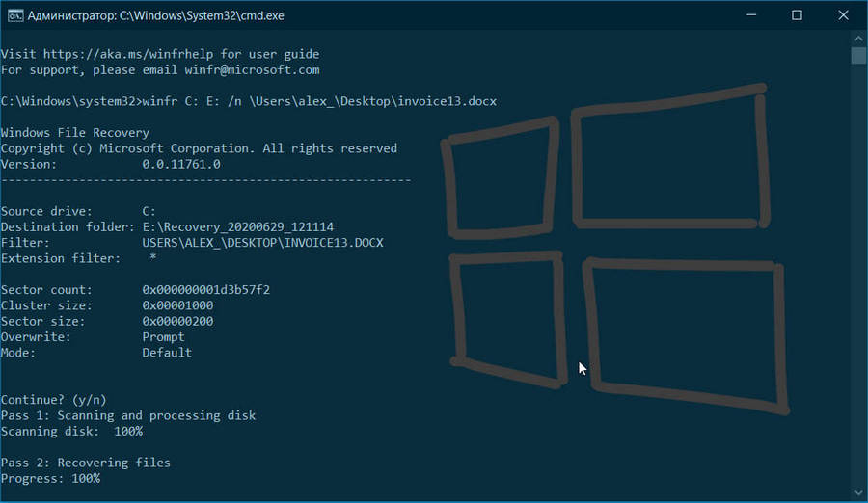Click sector count value 0x000000001d3b57f2
Screen dimensions: 868x503
click(206, 290)
